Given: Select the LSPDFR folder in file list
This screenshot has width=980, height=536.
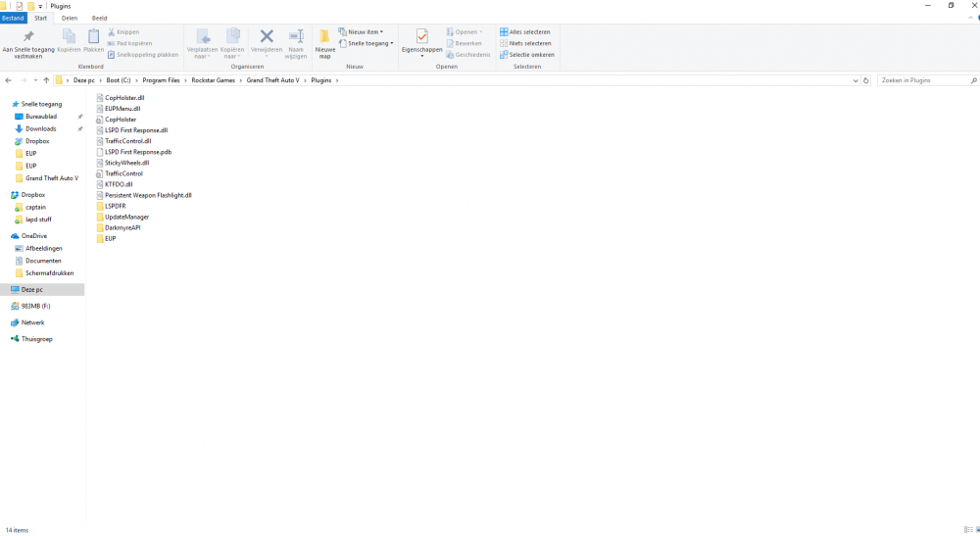Looking at the screenshot, I should point(115,206).
